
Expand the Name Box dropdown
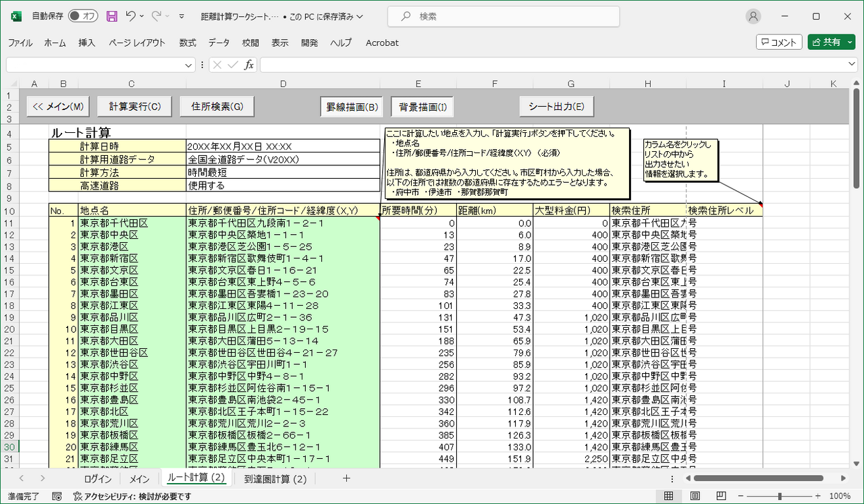(188, 65)
